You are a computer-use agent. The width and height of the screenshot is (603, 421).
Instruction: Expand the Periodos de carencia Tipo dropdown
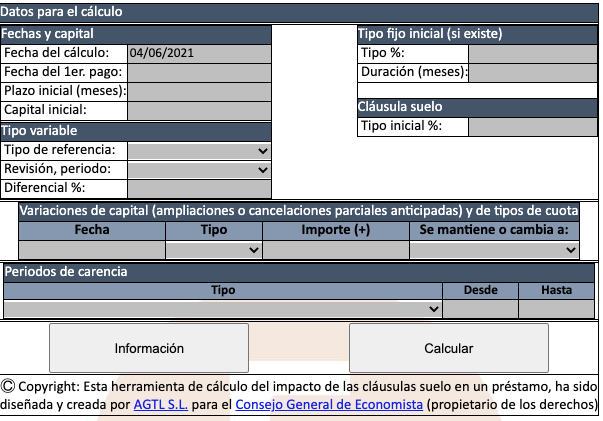[223, 309]
